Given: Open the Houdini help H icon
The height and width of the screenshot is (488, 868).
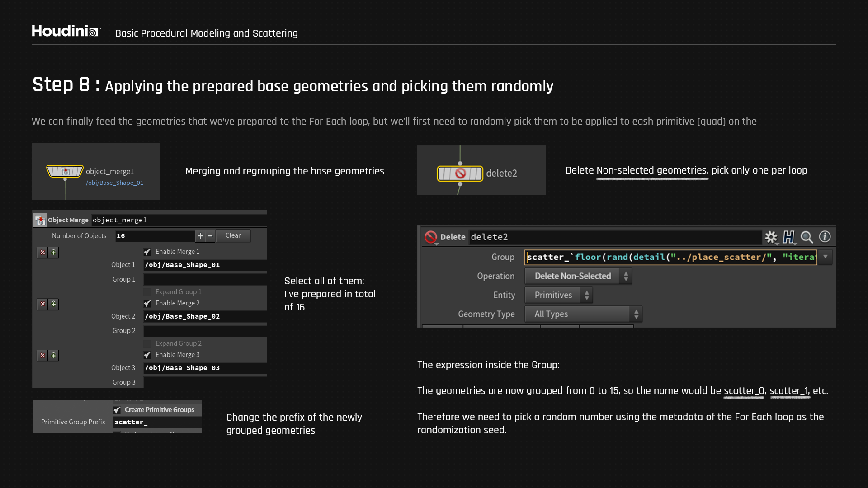Looking at the screenshot, I should [789, 237].
